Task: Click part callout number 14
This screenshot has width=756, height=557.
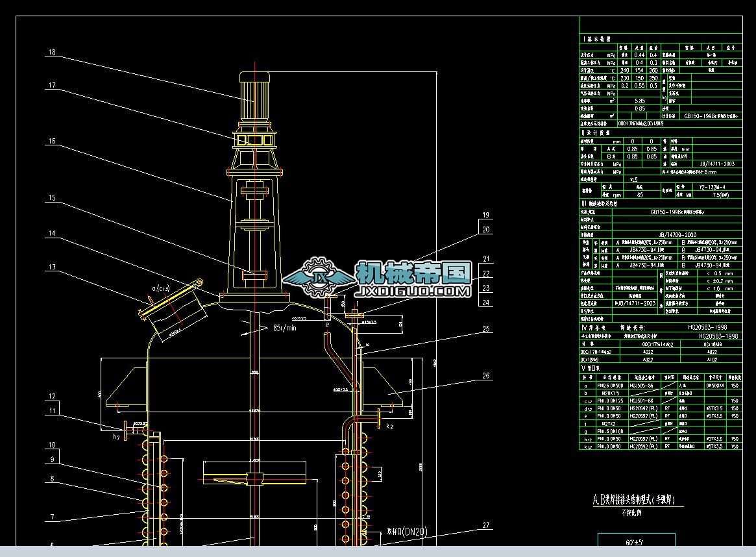Action: point(52,234)
